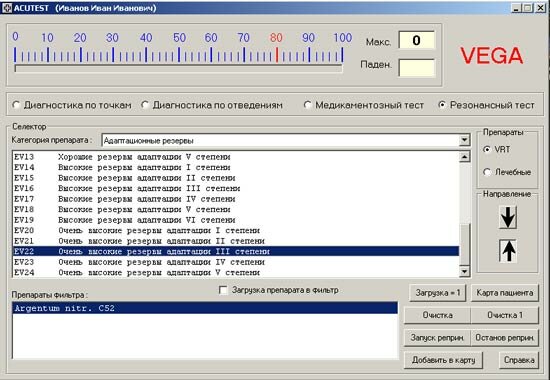Open Справка help
This screenshot has width=550, height=380.
(x=519, y=360)
